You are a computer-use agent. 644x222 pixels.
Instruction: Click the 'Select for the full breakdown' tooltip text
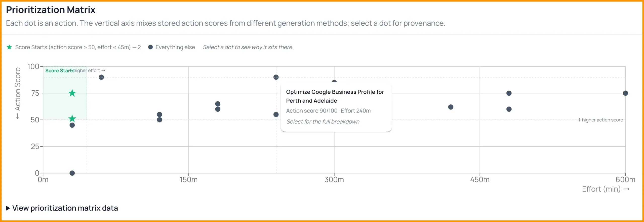tap(323, 122)
